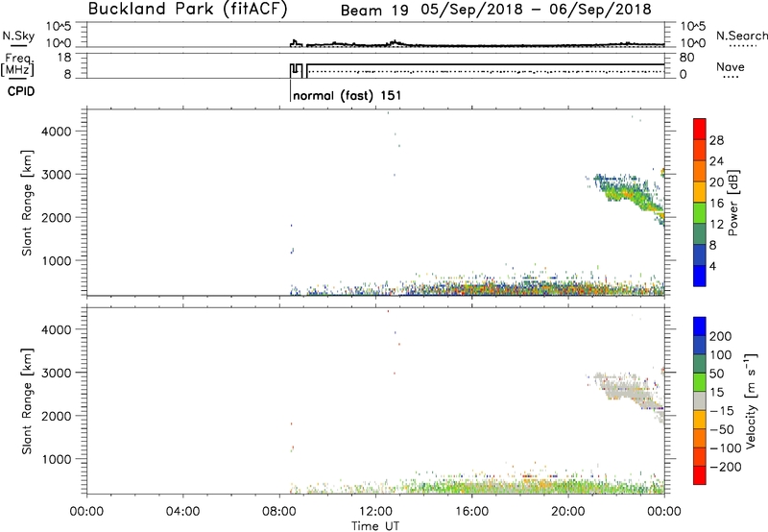768x532 pixels.
Task: Click the Velocity [m s-1] colorbar label
Action: pos(751,400)
